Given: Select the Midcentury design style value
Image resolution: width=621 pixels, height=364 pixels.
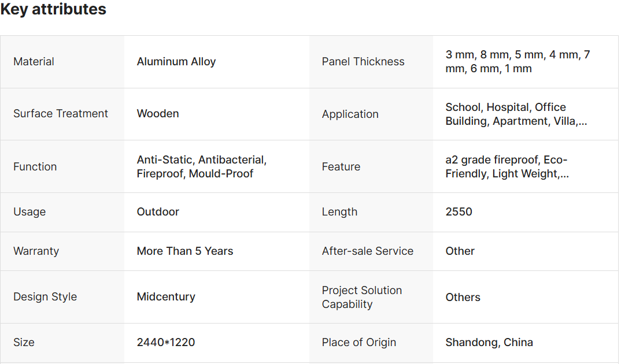Looking at the screenshot, I should coord(166,297).
